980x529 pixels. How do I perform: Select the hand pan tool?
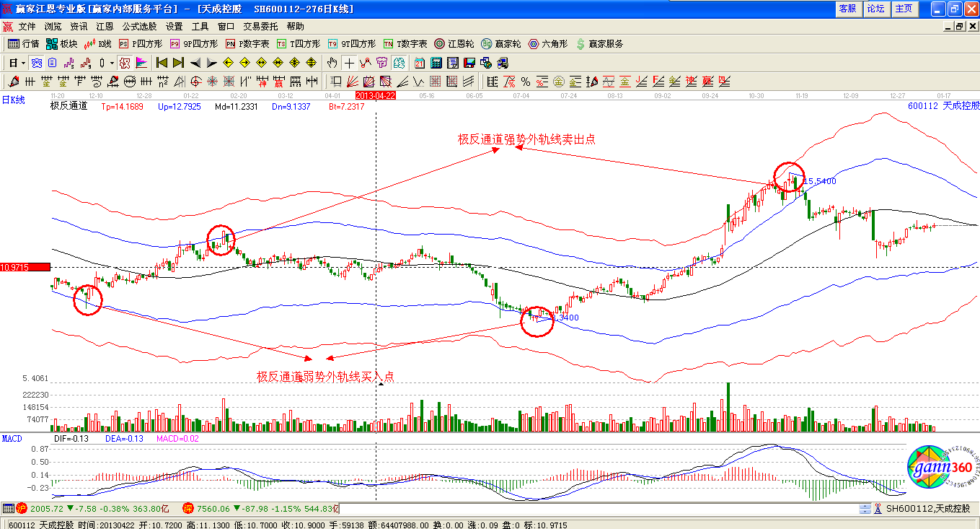click(x=332, y=63)
